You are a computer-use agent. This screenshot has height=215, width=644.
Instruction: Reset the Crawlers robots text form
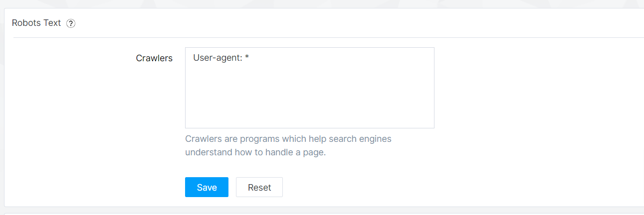259,187
